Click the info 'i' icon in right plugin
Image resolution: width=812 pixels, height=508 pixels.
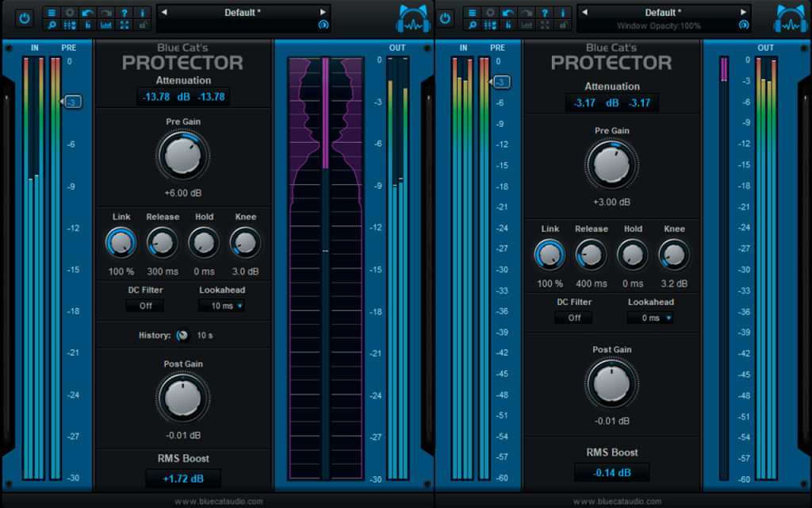pos(563,13)
